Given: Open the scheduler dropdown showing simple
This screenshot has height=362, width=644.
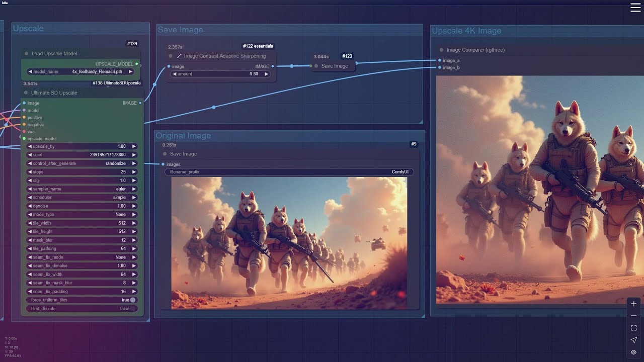Looking at the screenshot, I should [81, 198].
